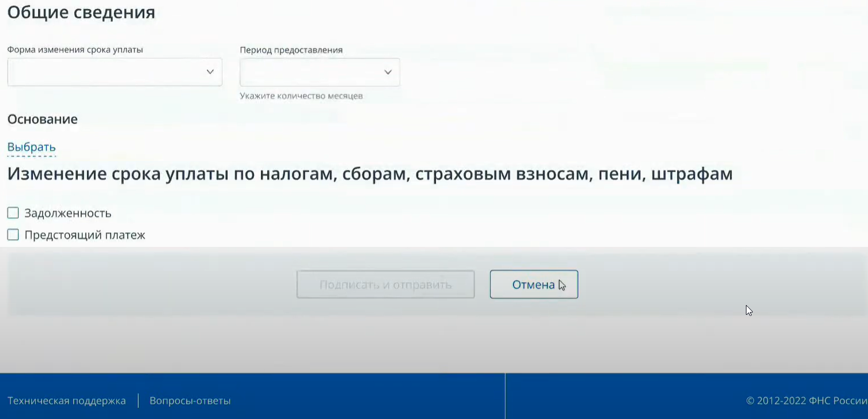Viewport: 868px width, 419px height.
Task: Click the Период предоставления field label
Action: pyautogui.click(x=291, y=50)
